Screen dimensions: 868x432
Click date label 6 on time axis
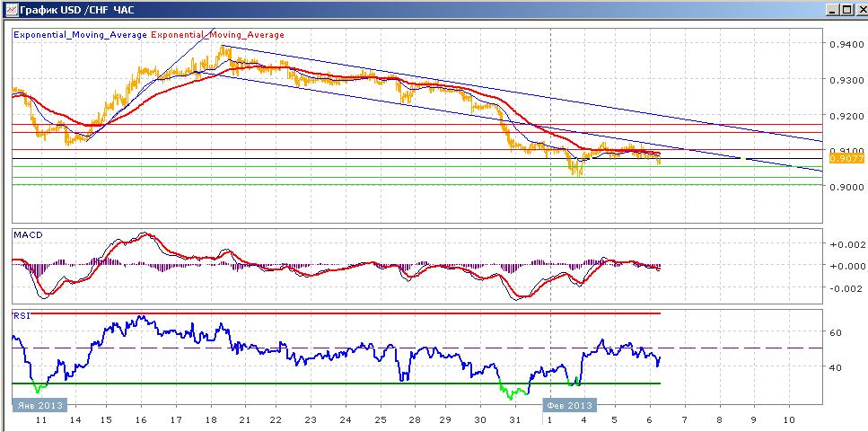(652, 420)
